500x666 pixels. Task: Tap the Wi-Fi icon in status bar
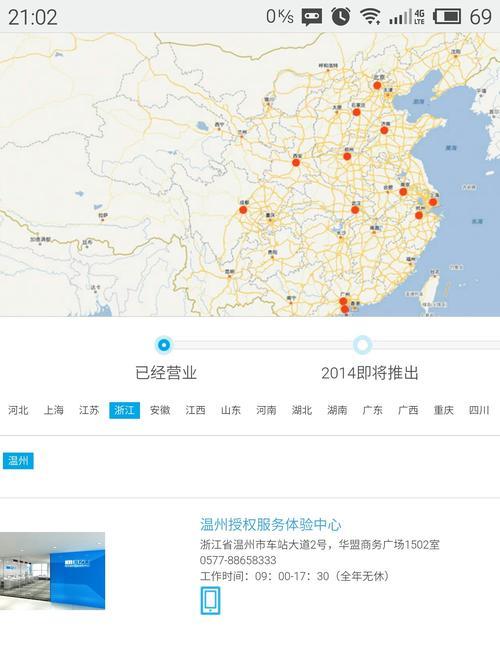pyautogui.click(x=370, y=17)
